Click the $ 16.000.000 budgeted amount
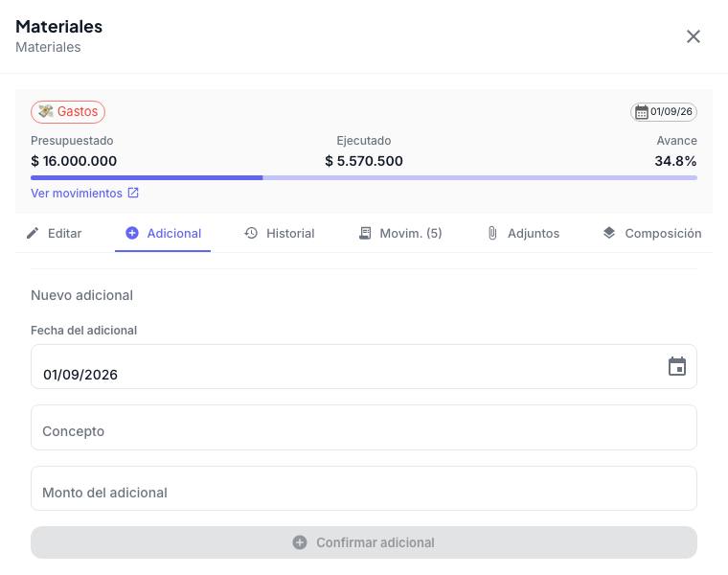 click(74, 161)
